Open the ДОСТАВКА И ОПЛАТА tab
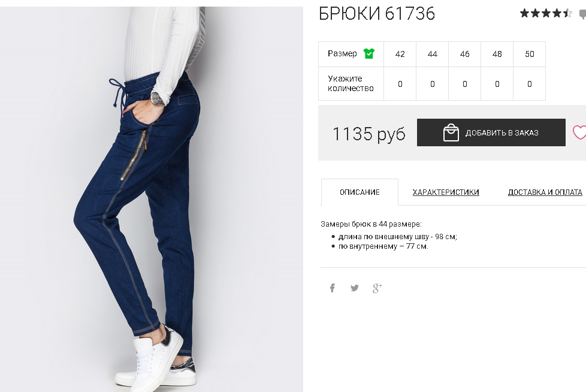 coord(545,192)
